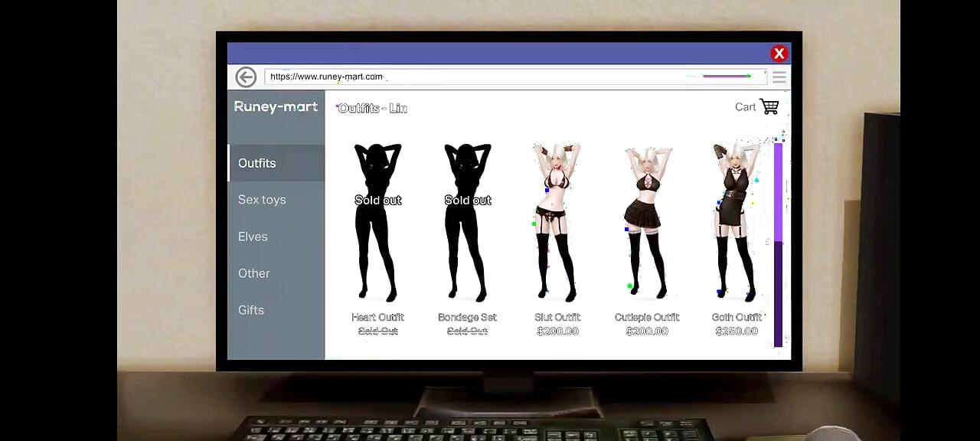Switch to the Elves category
The width and height of the screenshot is (980, 441).
click(253, 237)
